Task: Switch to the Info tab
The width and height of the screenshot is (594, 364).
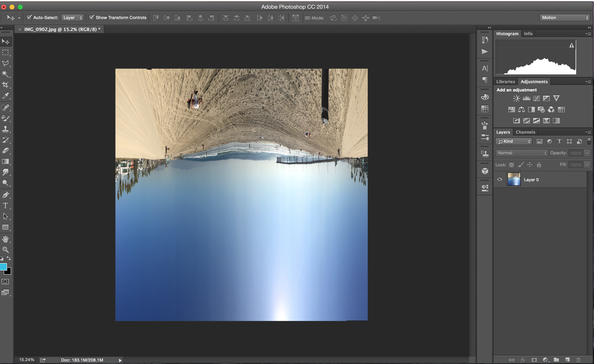Action: pos(528,34)
